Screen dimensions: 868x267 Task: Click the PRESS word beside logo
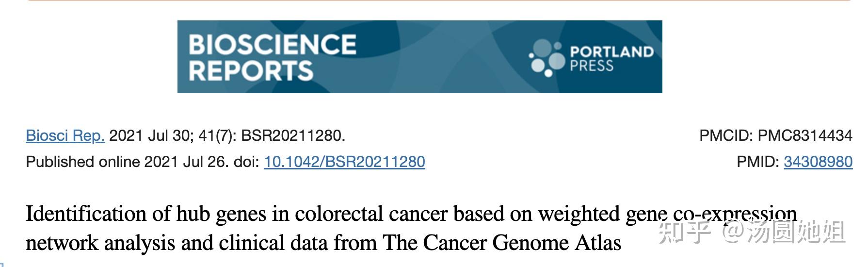[592, 66]
